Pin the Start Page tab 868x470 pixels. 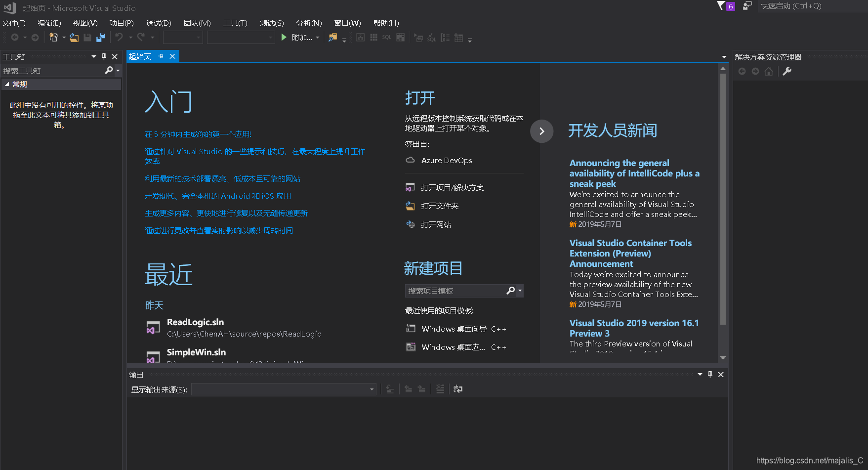point(161,56)
